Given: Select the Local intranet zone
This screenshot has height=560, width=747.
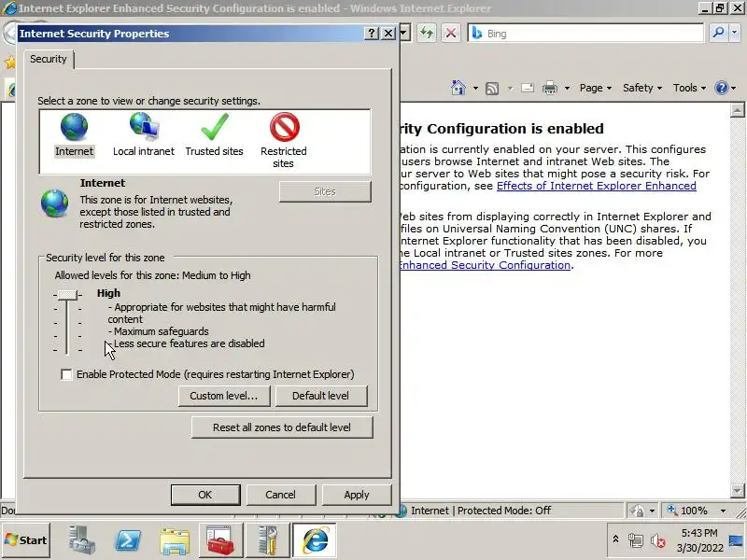Looking at the screenshot, I should point(144,134).
